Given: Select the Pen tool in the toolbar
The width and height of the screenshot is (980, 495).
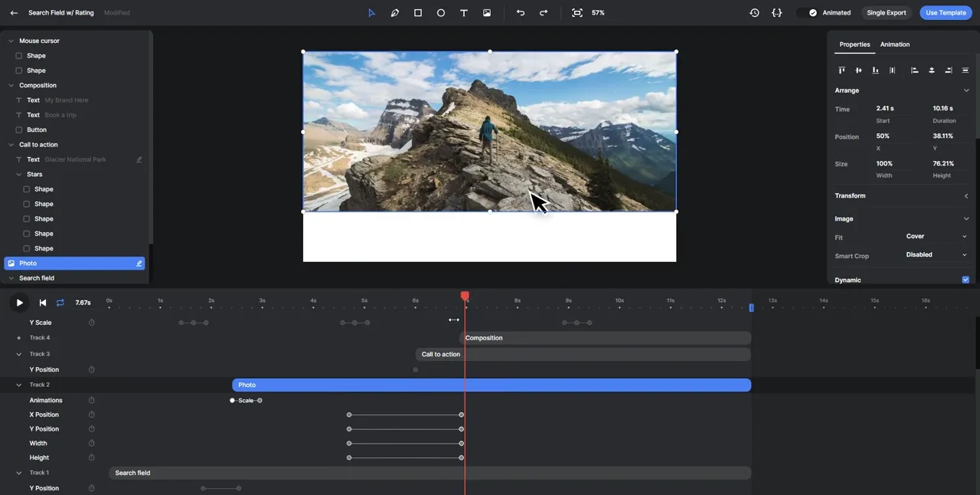Looking at the screenshot, I should (x=394, y=12).
